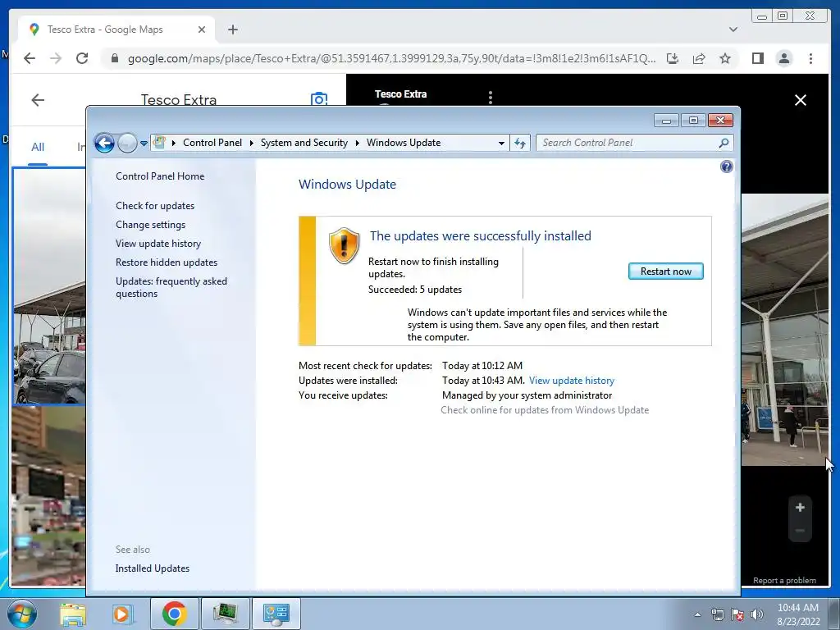Open View update history in sidebar
Screen dimensions: 840x630
coord(158,243)
